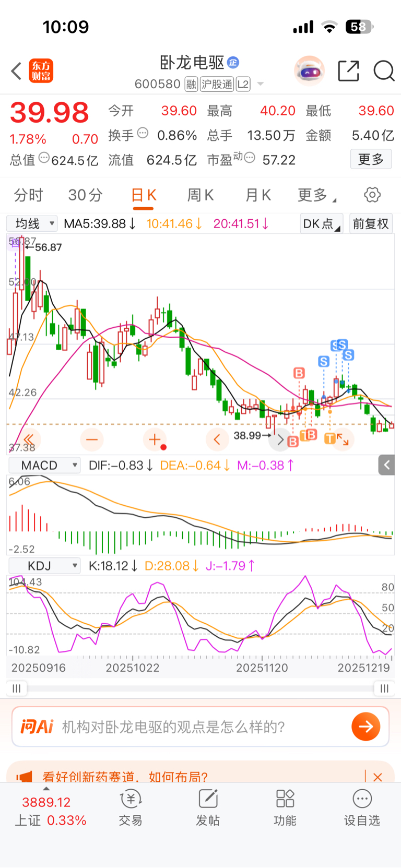Tap the K:18.12 KDJ value

(x=113, y=566)
